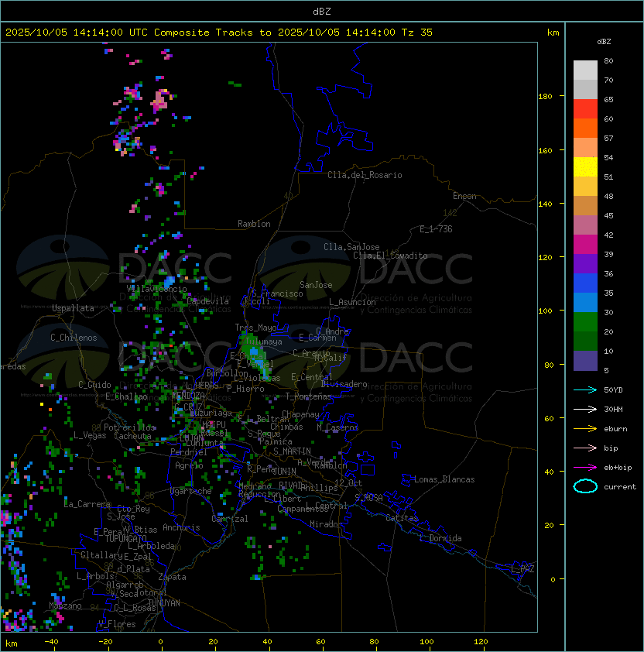Click the 'V_Flores' map label
This screenshot has height=652, width=644.
pos(117,624)
